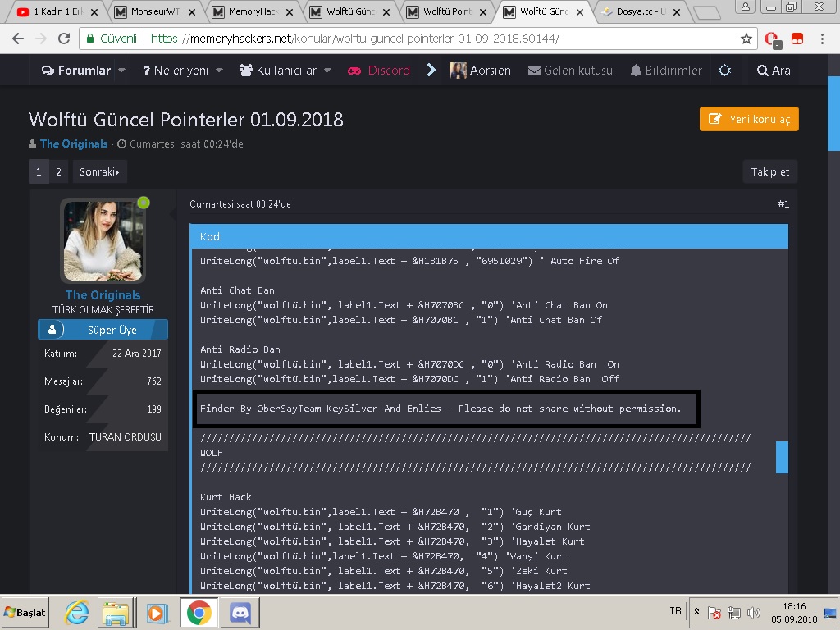This screenshot has height=630, width=840.
Task: Click the forum settings sun icon
Action: click(724, 71)
